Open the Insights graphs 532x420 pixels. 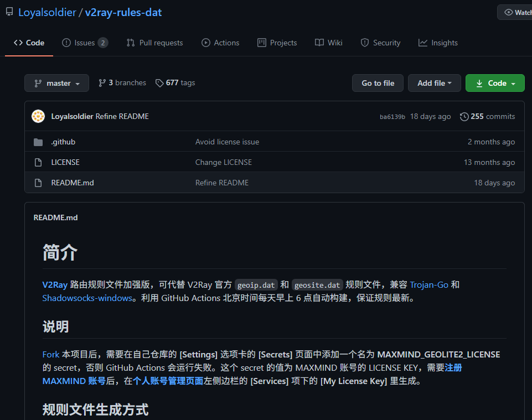click(x=438, y=43)
